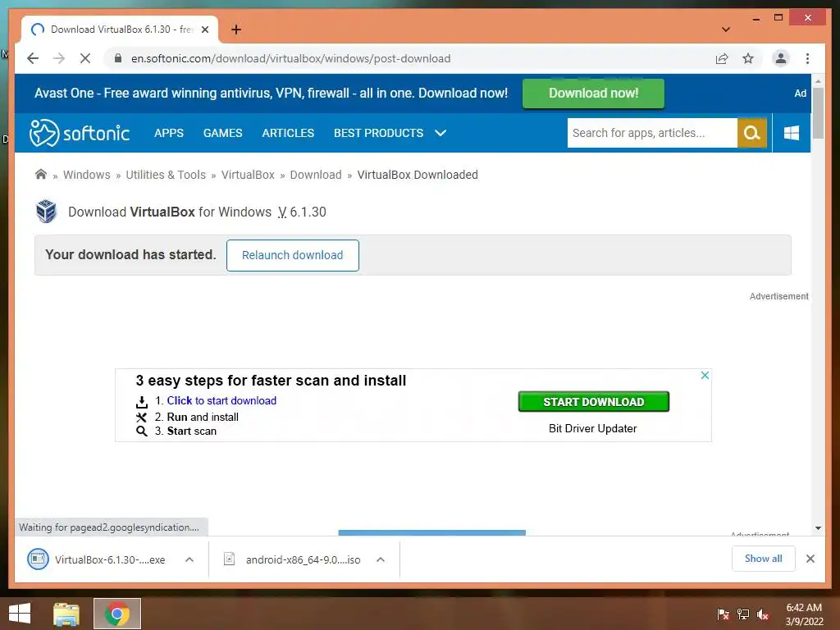Open the BEST PRODUCTS menu

[379, 133]
